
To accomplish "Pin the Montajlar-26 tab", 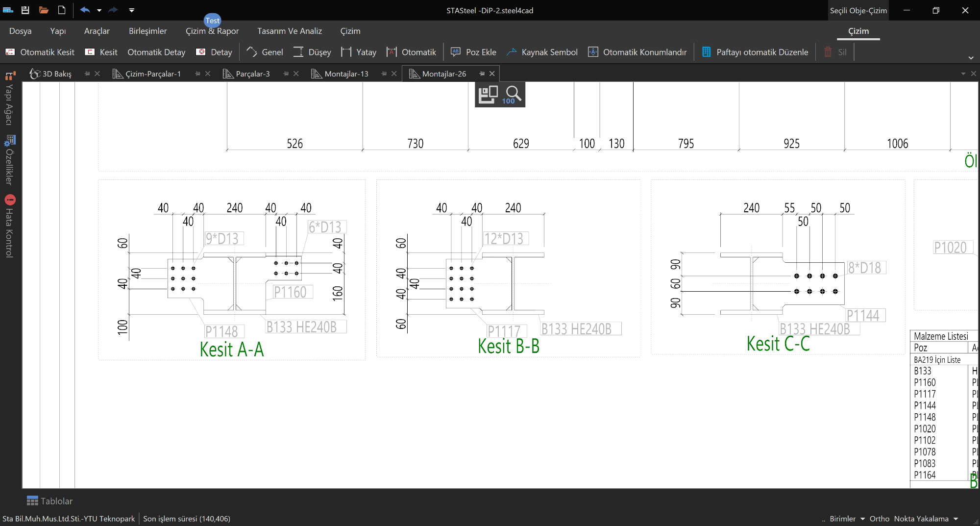I will (x=482, y=74).
